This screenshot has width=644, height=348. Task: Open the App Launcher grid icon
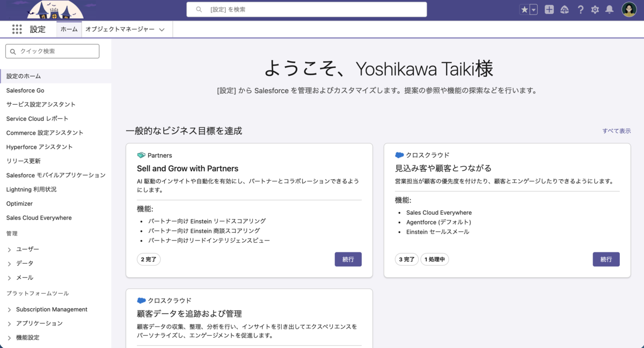(17, 30)
